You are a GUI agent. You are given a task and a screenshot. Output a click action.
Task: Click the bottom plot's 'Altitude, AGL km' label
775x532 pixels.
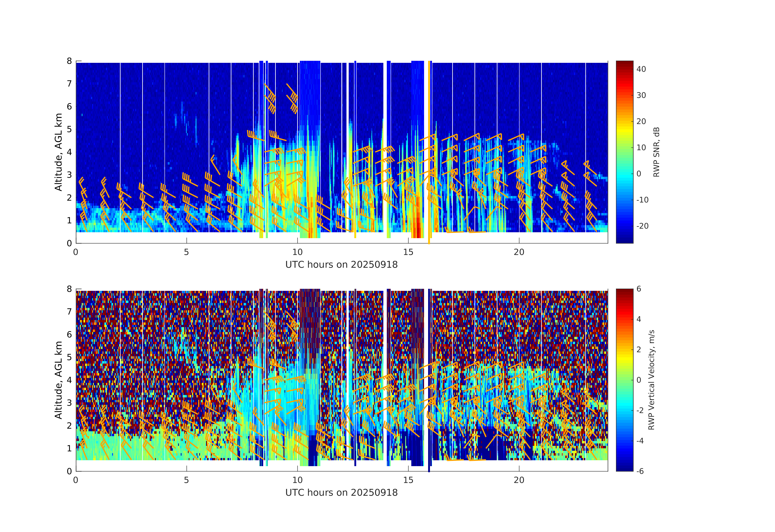tap(58, 380)
